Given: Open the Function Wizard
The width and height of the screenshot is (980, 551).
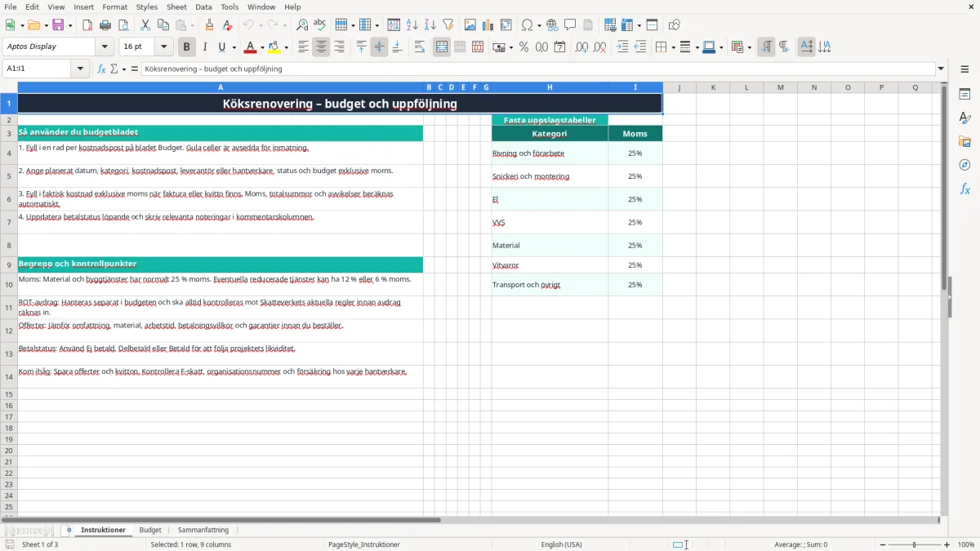Looking at the screenshot, I should (x=102, y=69).
